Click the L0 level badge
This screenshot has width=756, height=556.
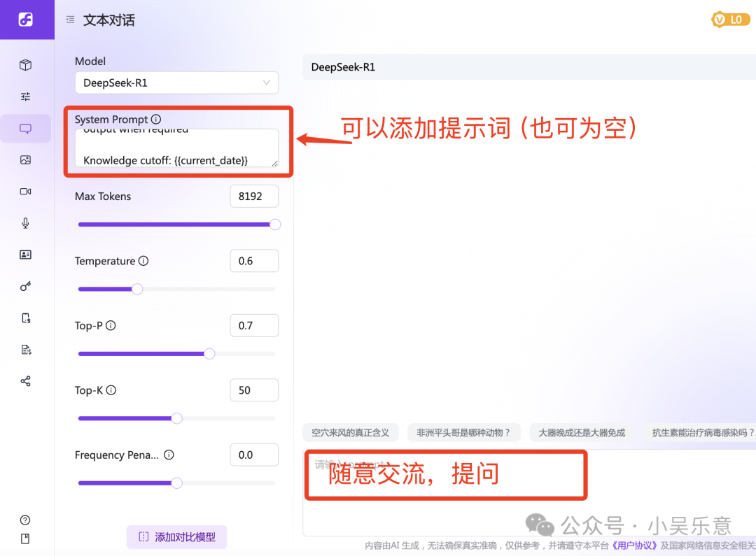[731, 20]
